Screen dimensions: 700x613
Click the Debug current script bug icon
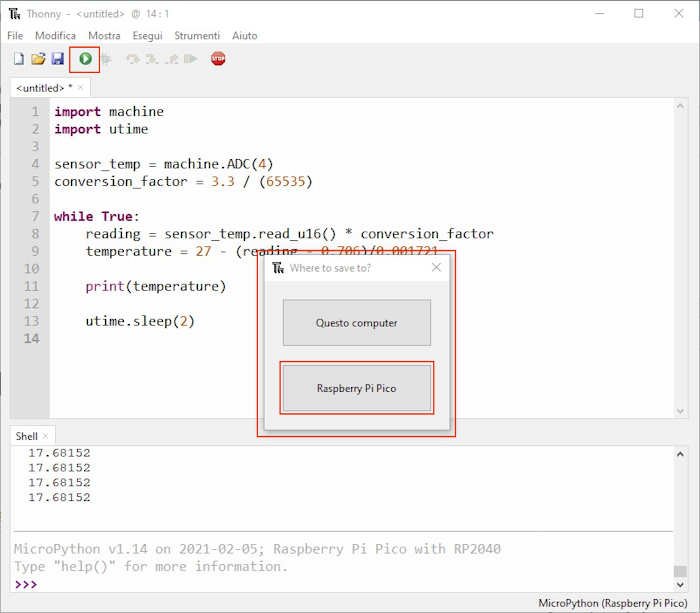coord(106,59)
